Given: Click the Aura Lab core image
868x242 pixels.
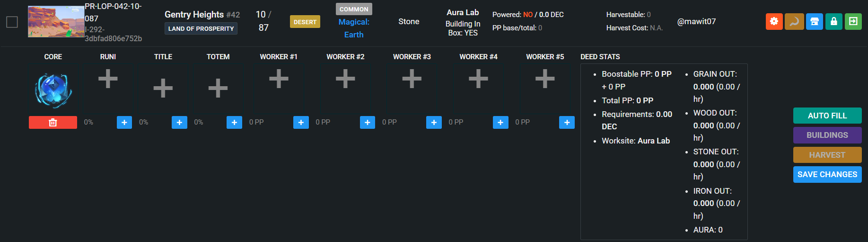Looking at the screenshot, I should (53, 90).
